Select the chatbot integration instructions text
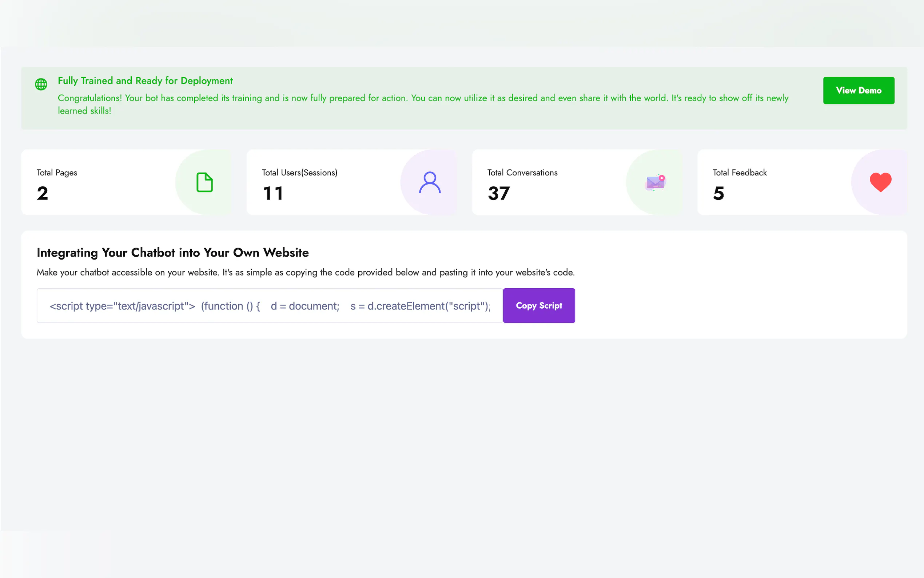Screen dimensions: 924x578 306,272
